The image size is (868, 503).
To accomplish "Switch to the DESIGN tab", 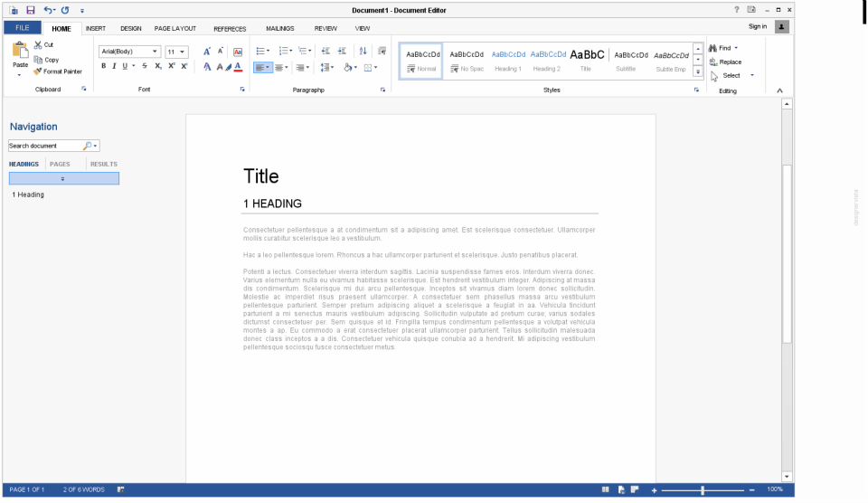I will (x=130, y=28).
